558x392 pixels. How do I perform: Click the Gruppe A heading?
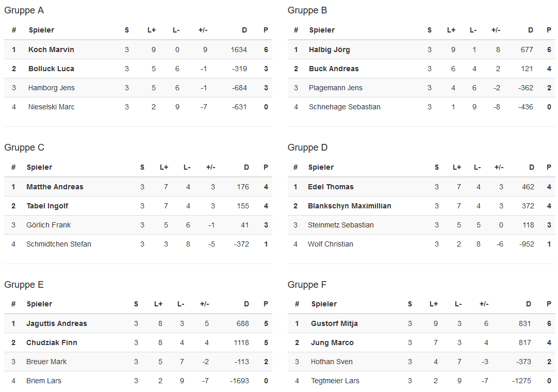(x=24, y=10)
